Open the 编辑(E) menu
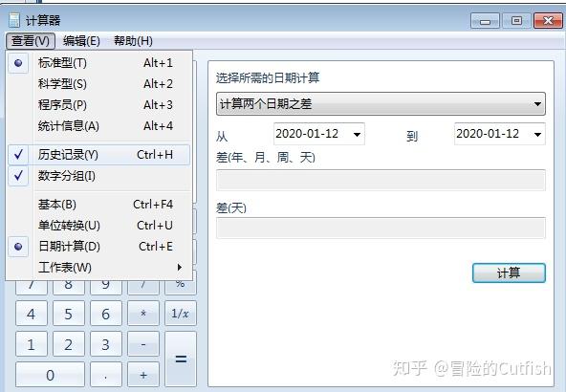Image resolution: width=566 pixels, height=392 pixels. click(81, 41)
